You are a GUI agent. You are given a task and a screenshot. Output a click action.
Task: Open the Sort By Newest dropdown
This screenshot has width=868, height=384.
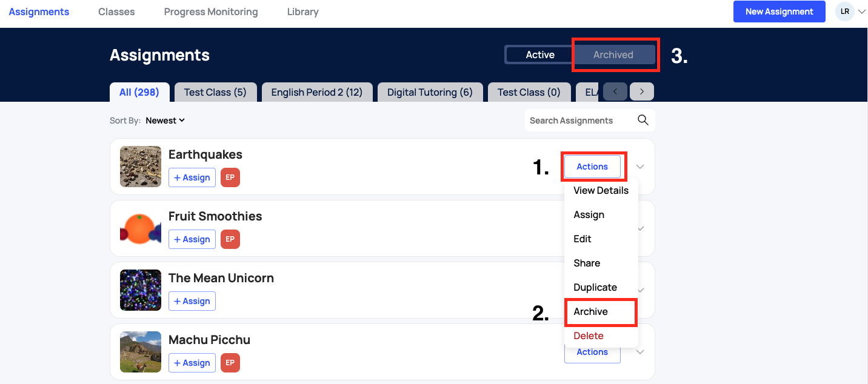click(165, 121)
